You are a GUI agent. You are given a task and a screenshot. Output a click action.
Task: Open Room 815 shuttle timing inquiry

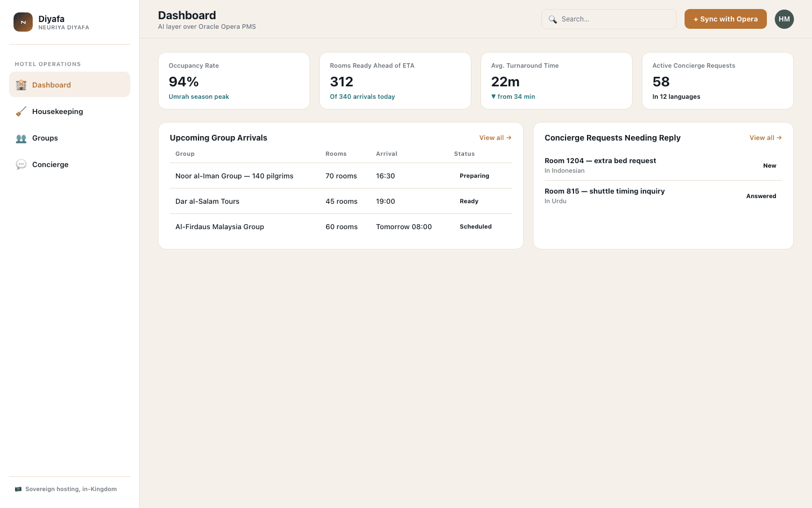point(604,191)
